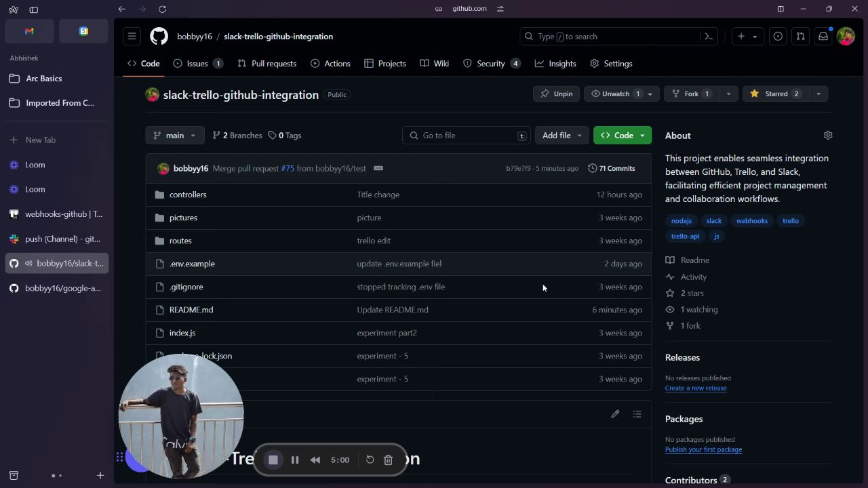The image size is (868, 488).
Task: Fork the repository
Action: coord(691,94)
